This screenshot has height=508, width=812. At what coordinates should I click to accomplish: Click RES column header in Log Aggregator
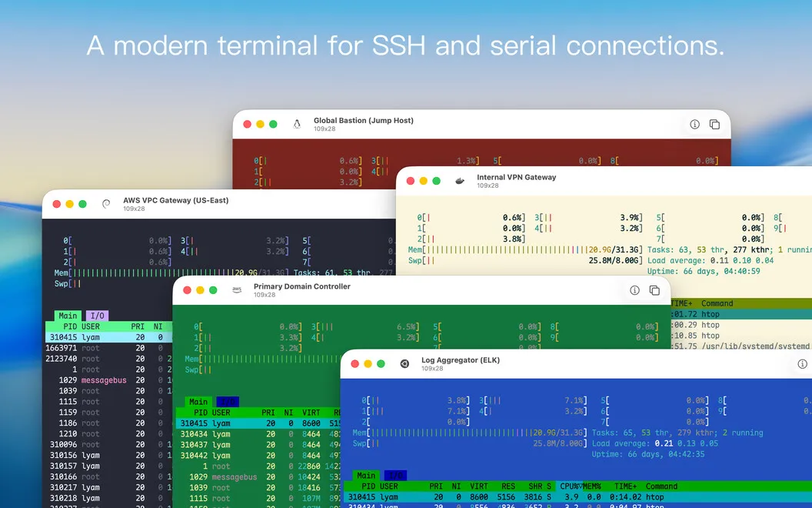(x=508, y=486)
